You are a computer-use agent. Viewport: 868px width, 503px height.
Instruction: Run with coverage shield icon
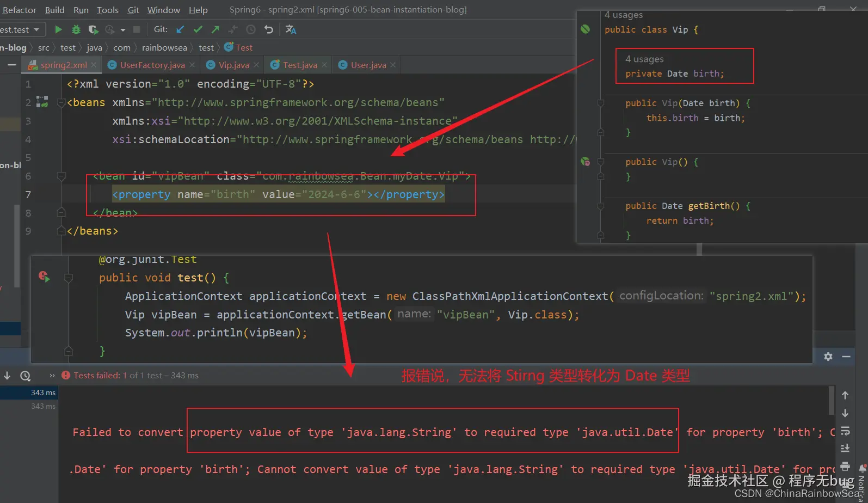coord(93,29)
